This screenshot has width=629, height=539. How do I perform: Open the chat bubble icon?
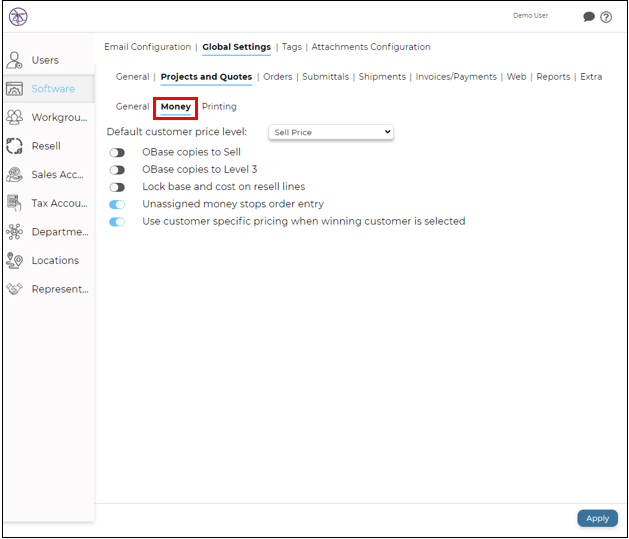588,17
